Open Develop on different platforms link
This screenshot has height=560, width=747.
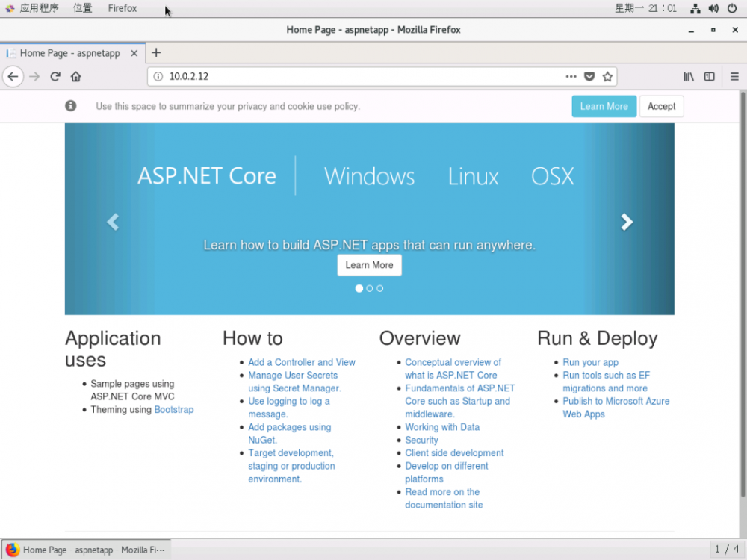pyautogui.click(x=447, y=473)
